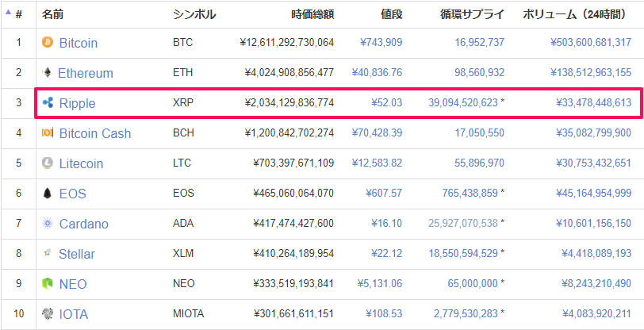Click NEO supply 65,000,000
Image resolution: width=644 pixels, height=330 pixels.
pyautogui.click(x=473, y=283)
